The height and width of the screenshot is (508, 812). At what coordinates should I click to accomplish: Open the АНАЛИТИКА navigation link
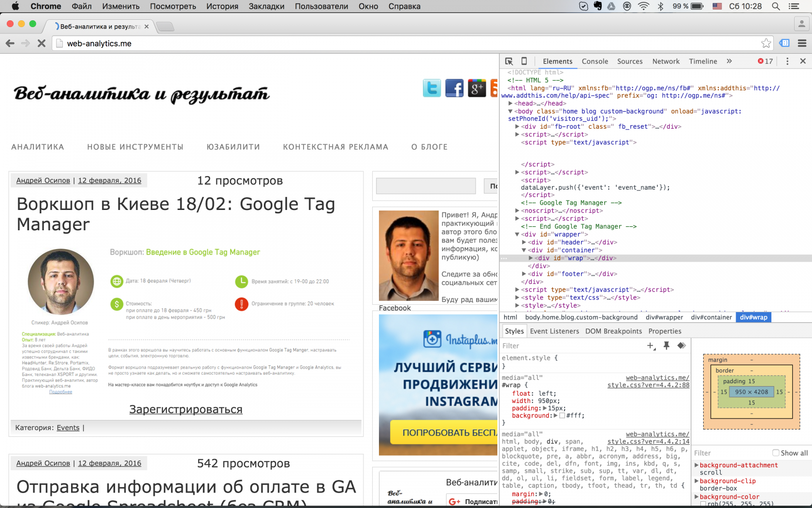(38, 147)
